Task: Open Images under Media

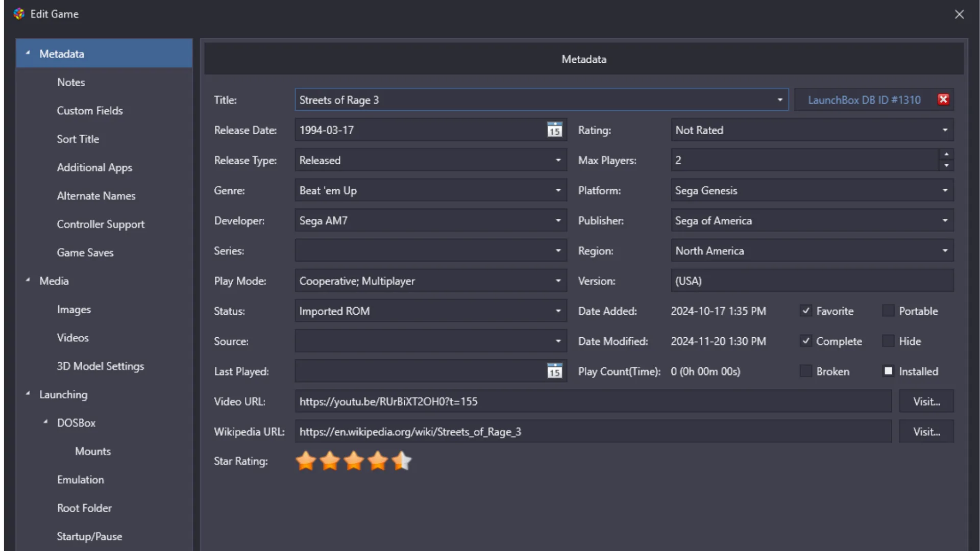Action: click(74, 309)
